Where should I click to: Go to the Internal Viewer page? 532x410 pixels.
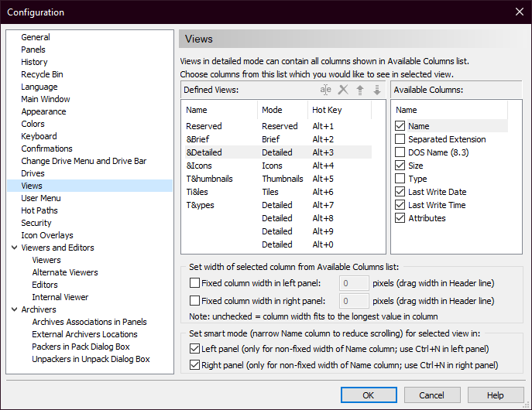coord(60,297)
